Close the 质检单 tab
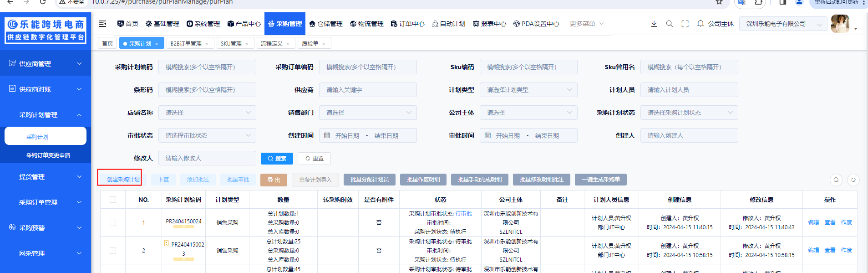Viewport: 868px width, 273px height. click(x=324, y=44)
